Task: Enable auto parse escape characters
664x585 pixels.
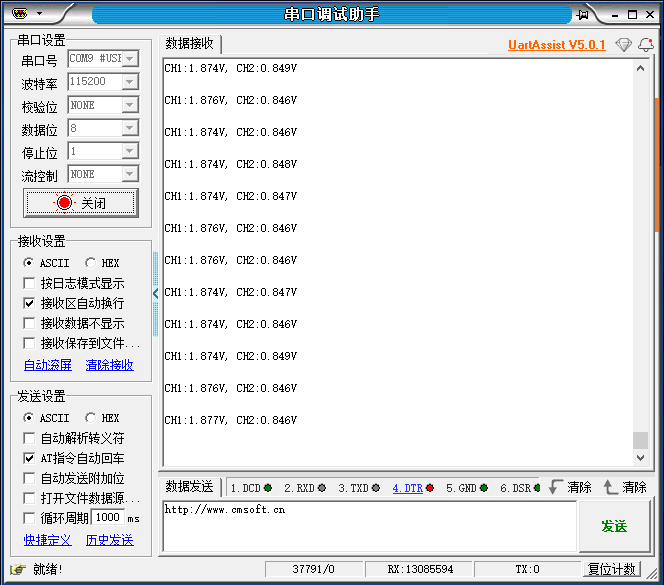Action: coord(29,438)
